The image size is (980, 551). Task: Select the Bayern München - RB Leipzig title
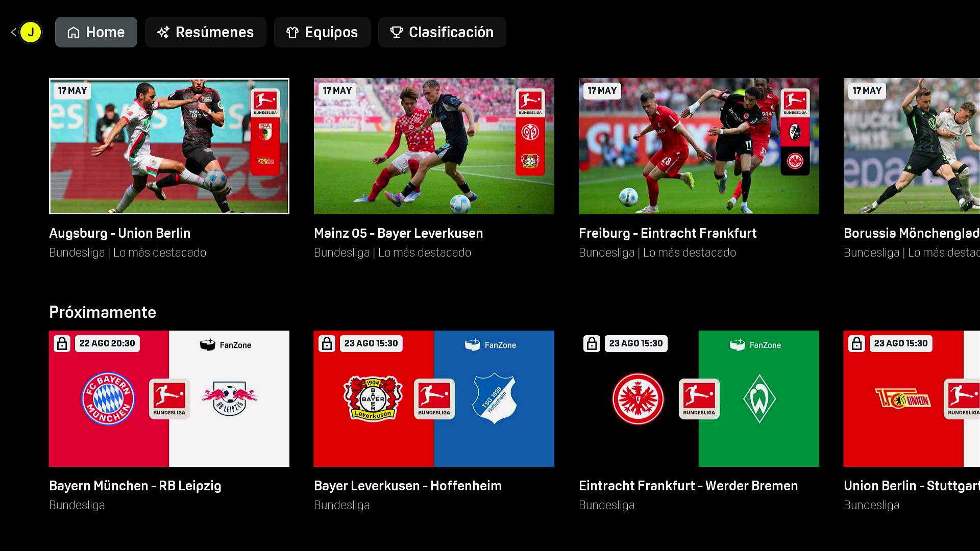coord(135,486)
